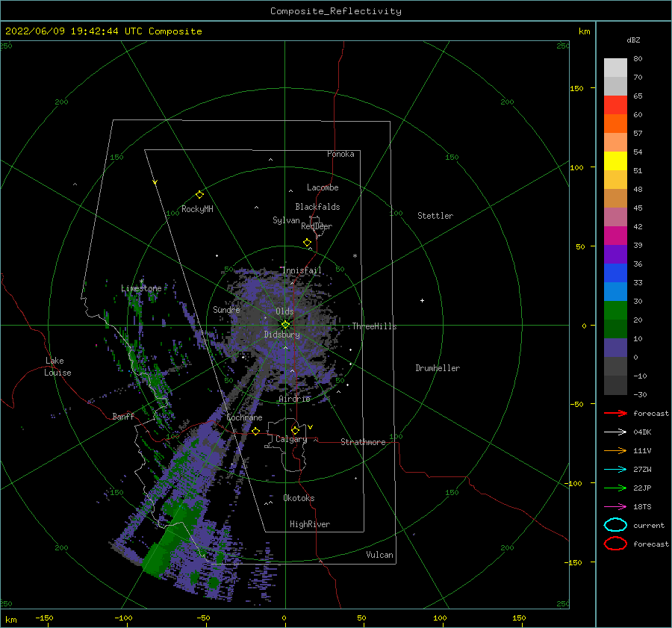Pick the light grey 70-80 dBZ swatch
Viewport: 672px width, 628px height.
tap(615, 68)
